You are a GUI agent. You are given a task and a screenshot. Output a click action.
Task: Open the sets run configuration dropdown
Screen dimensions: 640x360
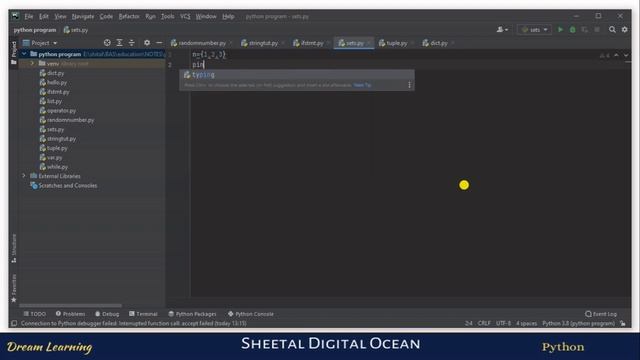point(534,29)
